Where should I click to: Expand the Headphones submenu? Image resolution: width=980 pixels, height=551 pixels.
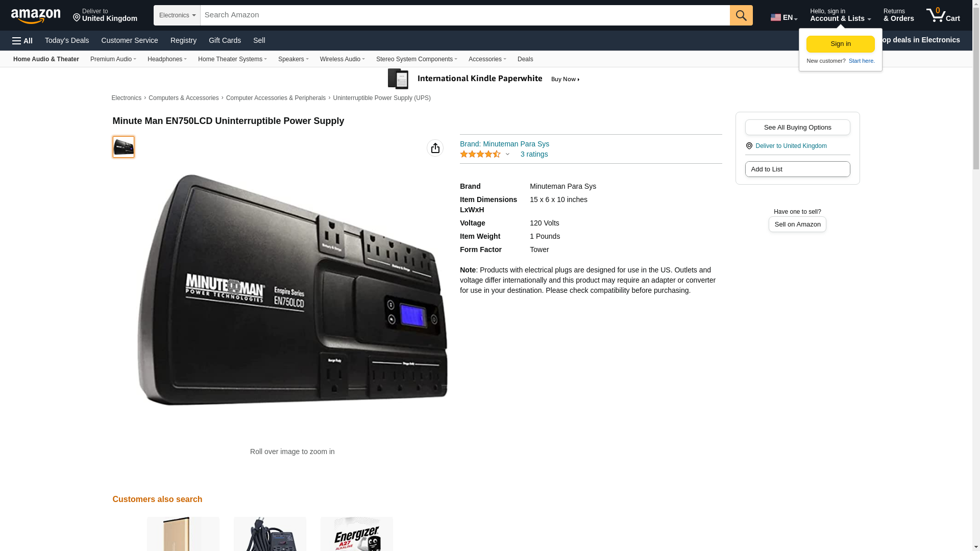(167, 59)
